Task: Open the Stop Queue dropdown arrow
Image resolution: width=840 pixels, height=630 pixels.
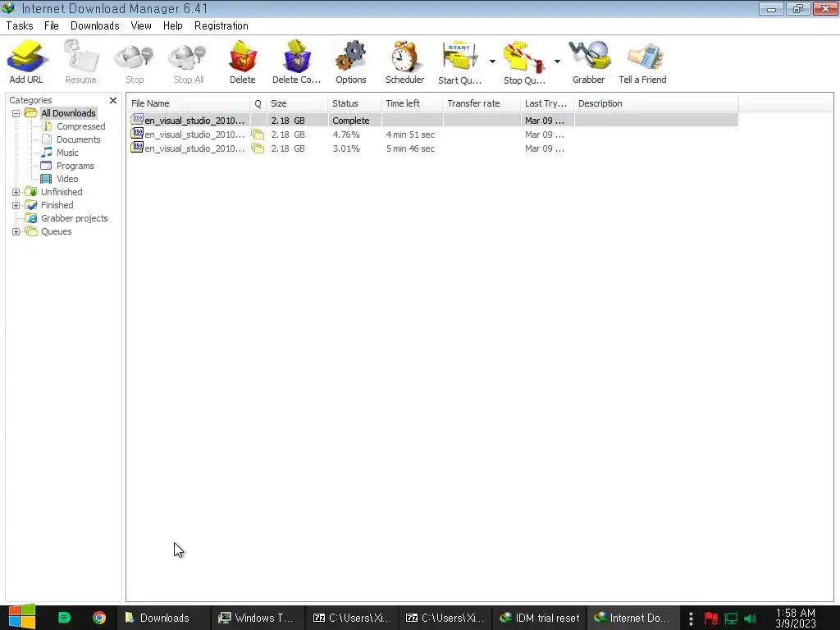Action: click(557, 62)
